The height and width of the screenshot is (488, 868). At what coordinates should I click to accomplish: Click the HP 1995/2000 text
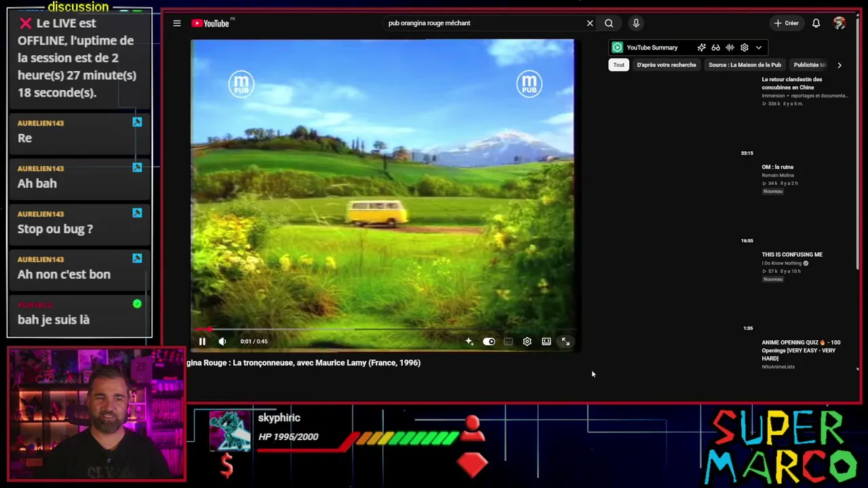[288, 436]
